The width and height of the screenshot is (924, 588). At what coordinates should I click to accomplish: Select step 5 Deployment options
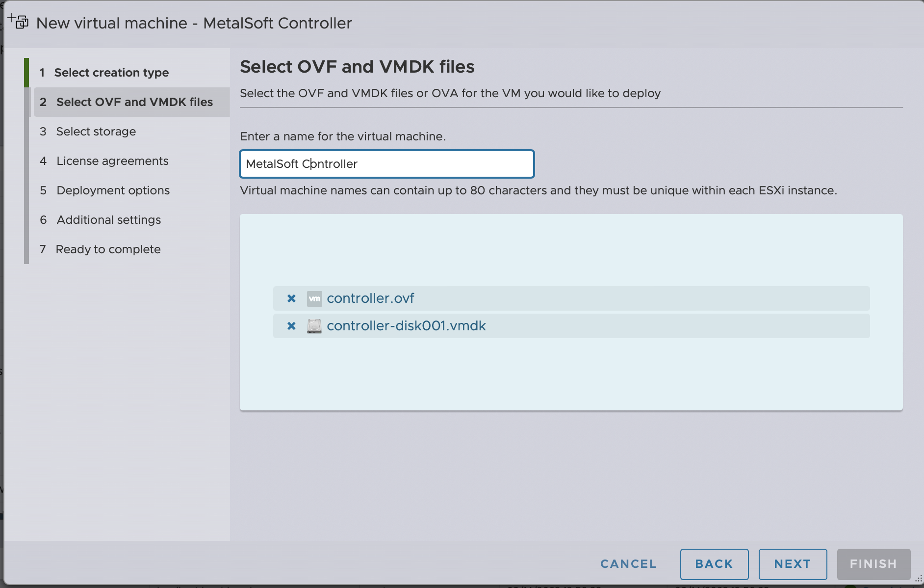pos(113,190)
